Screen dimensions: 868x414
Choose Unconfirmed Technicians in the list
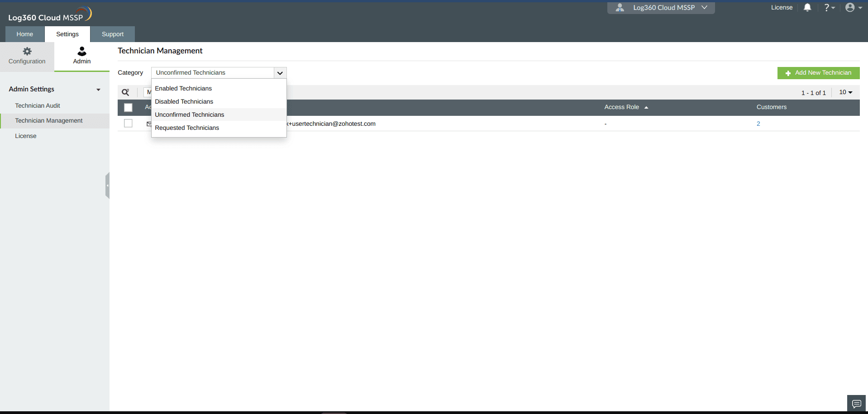tap(219, 114)
